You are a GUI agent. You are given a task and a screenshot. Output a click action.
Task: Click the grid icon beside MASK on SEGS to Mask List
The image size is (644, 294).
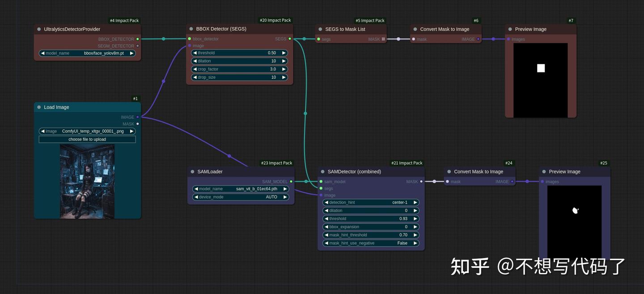click(383, 39)
